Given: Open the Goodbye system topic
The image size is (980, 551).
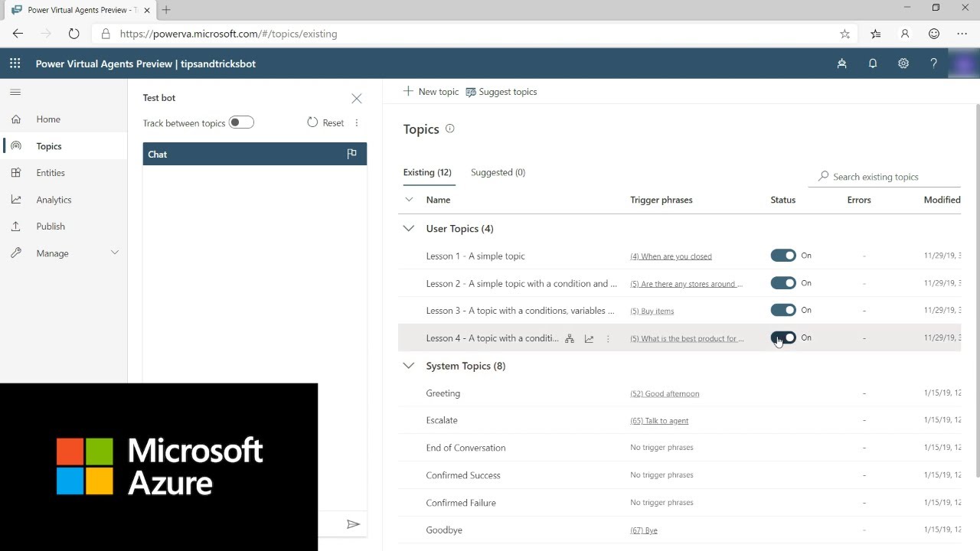Looking at the screenshot, I should click(443, 530).
